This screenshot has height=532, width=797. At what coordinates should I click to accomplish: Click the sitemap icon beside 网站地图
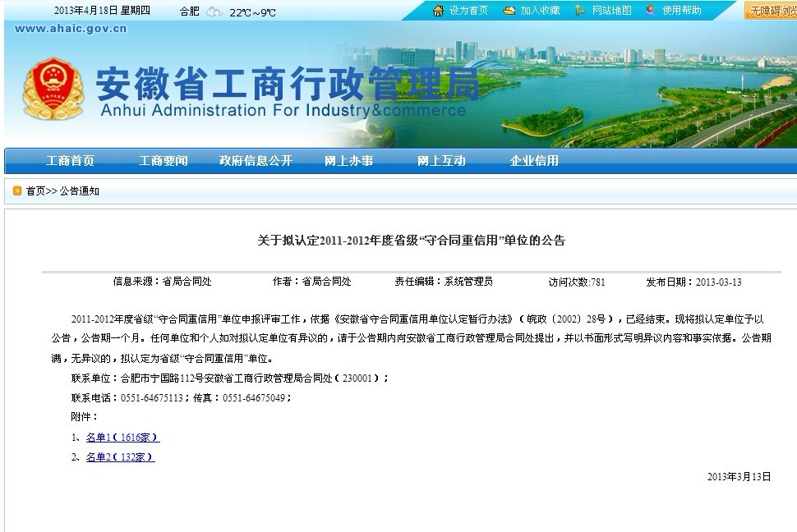580,11
